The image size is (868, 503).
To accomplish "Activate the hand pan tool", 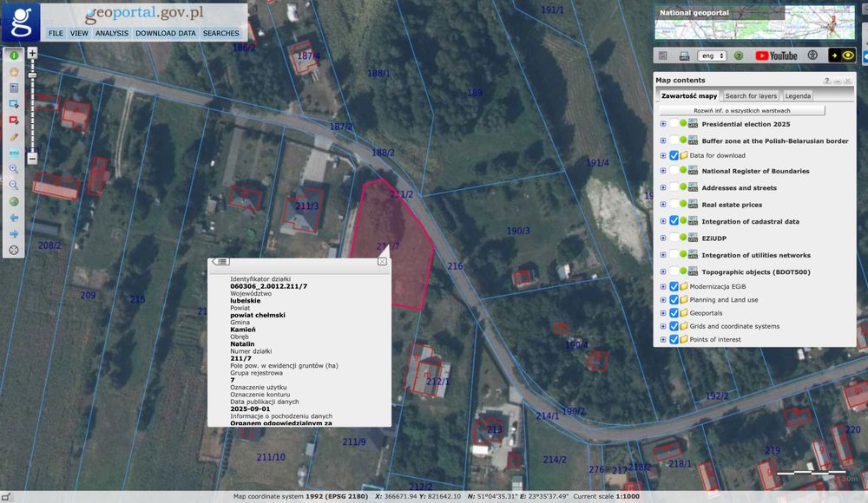I will coord(14,72).
